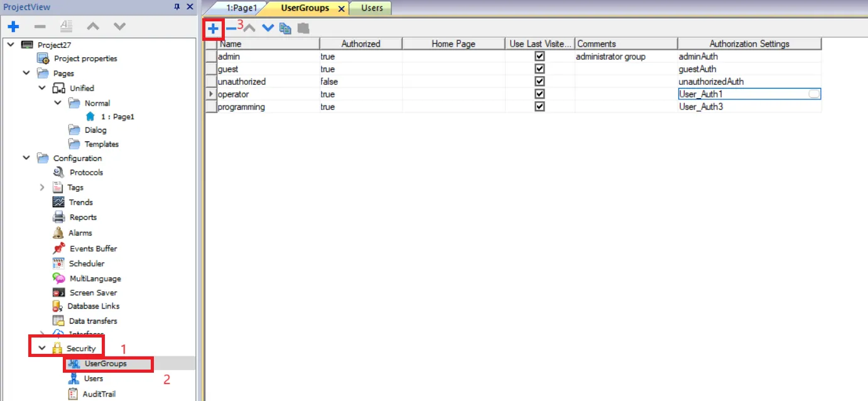Viewport: 868px width, 401px height.
Task: Click the guestAuth cell
Action: [749, 69]
